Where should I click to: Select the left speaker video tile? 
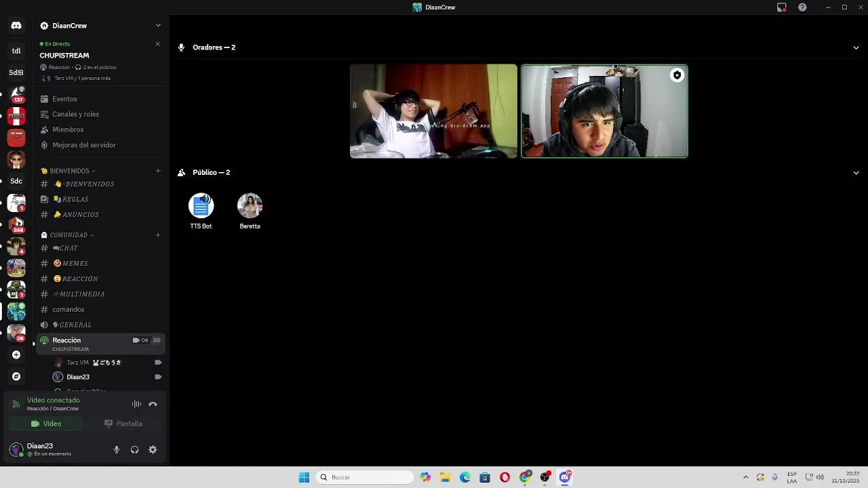[433, 111]
